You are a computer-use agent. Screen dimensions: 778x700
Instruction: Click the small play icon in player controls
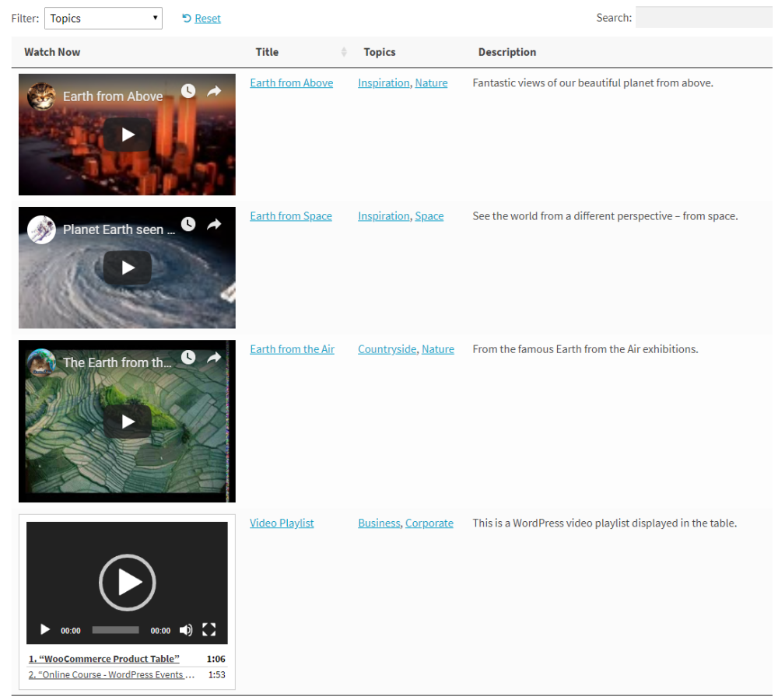click(45, 630)
